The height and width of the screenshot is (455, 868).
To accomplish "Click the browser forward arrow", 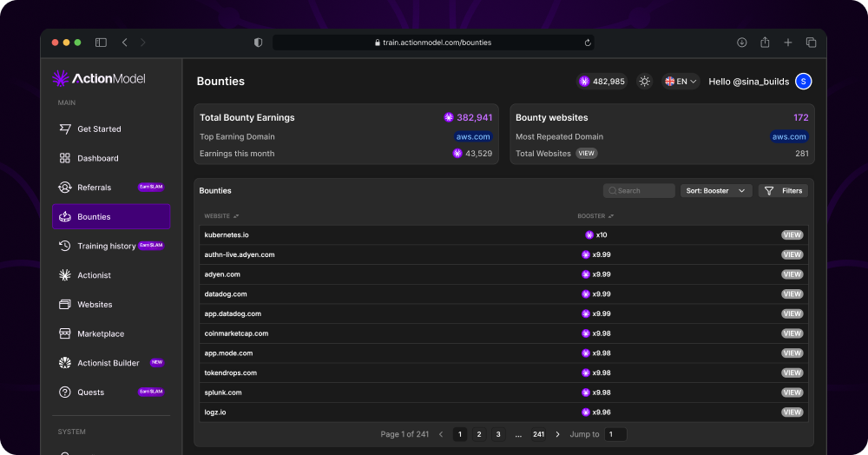I will pos(143,43).
